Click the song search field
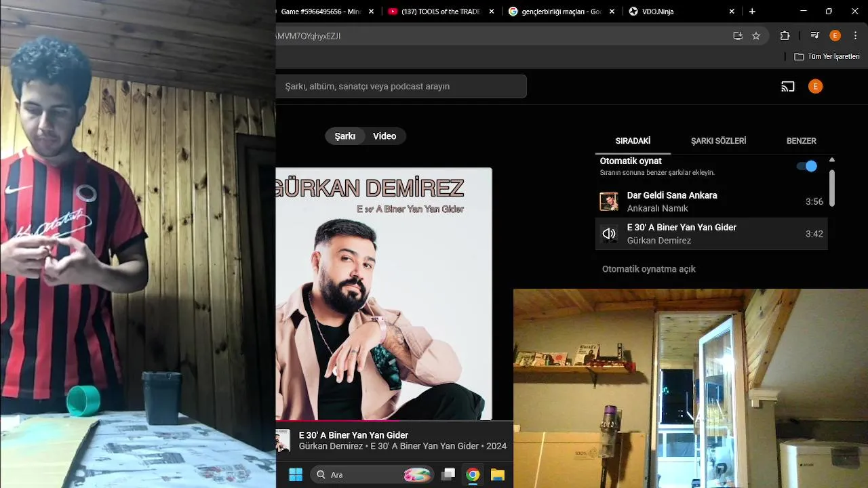The image size is (868, 488). pos(401,86)
